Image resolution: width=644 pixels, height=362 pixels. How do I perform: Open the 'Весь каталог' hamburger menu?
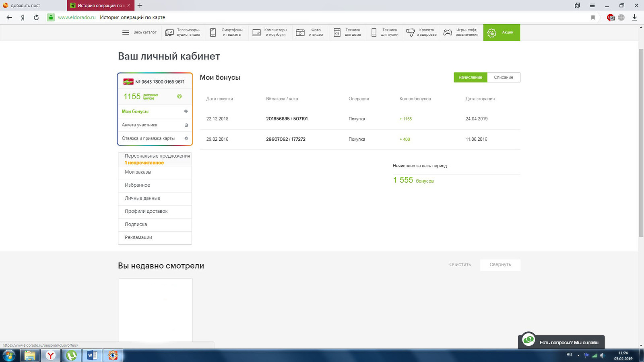139,32
